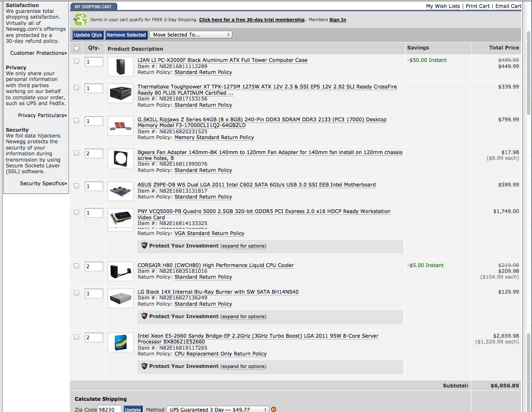Open the LIAN LI case product thumbnail

121,66
